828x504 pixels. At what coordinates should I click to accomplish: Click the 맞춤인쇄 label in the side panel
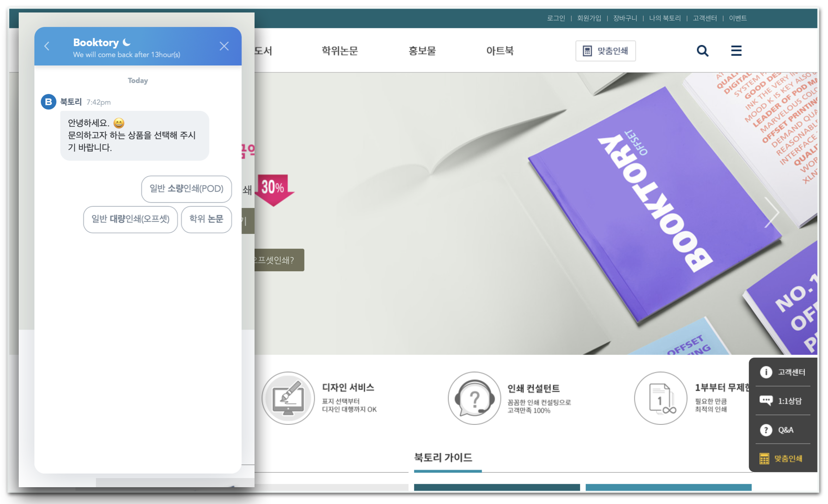click(x=789, y=458)
